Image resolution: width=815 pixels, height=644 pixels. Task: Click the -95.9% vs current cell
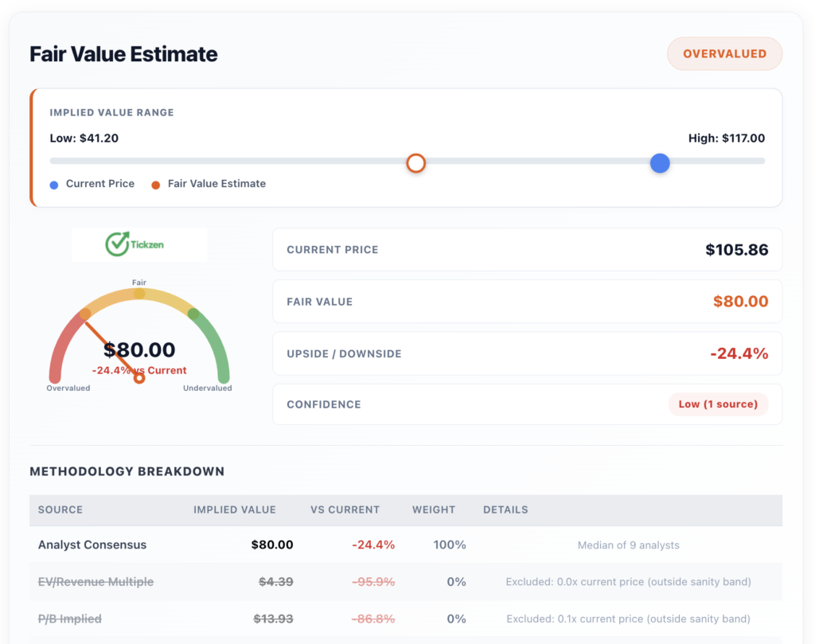coord(373,582)
